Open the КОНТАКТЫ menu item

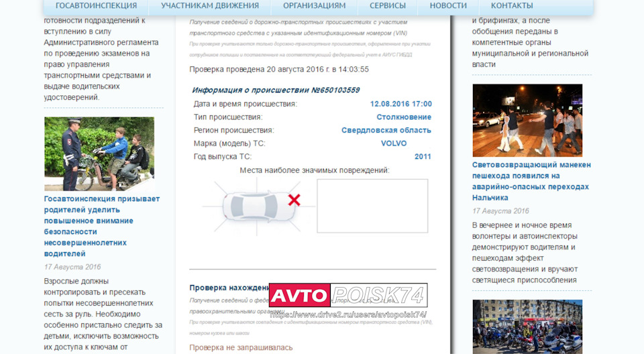[x=512, y=6]
